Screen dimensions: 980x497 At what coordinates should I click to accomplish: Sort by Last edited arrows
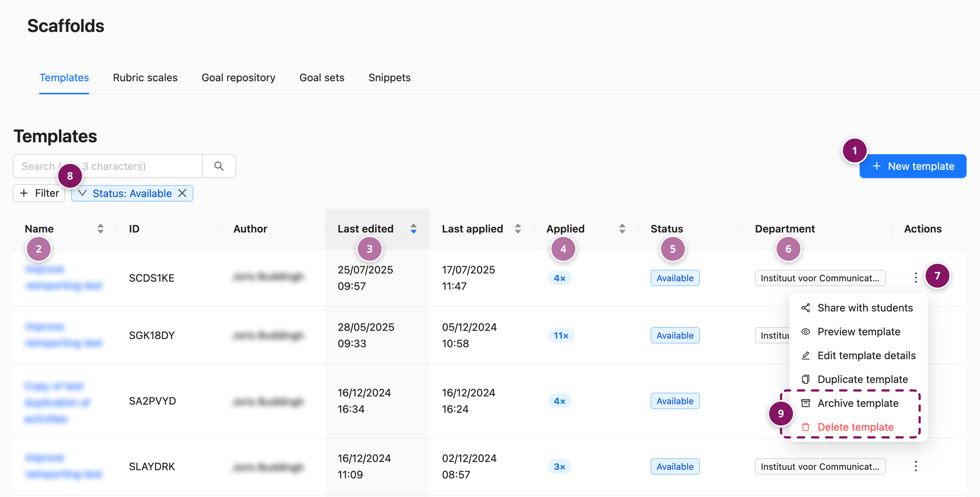414,228
